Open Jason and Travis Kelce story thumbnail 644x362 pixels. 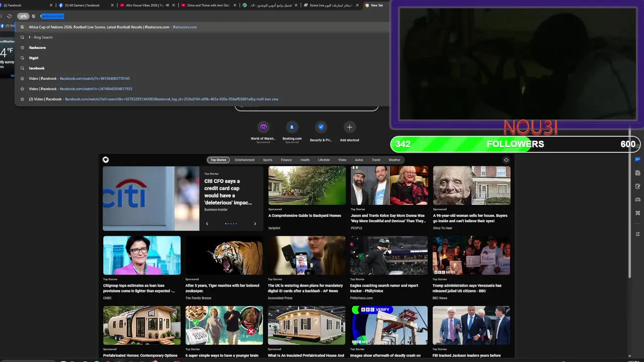389,186
